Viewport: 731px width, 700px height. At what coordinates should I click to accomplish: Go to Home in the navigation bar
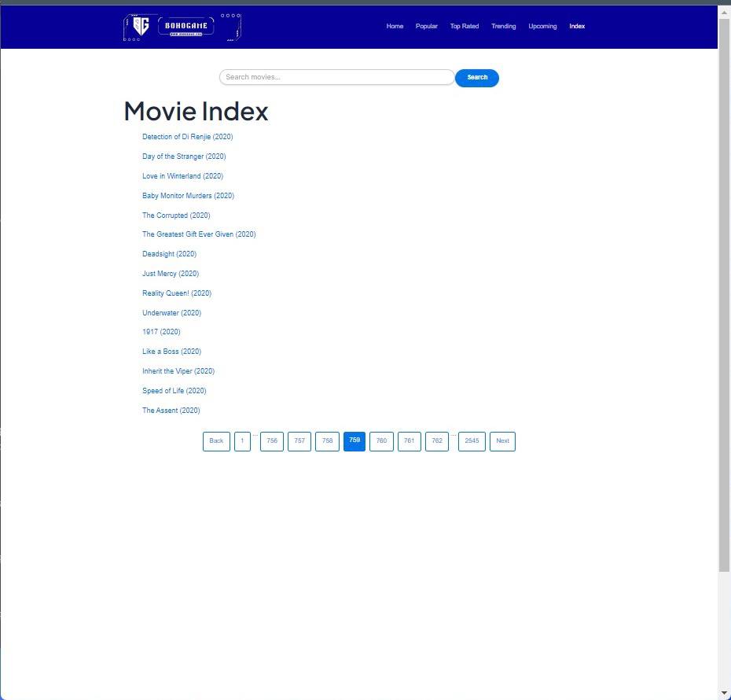point(395,26)
